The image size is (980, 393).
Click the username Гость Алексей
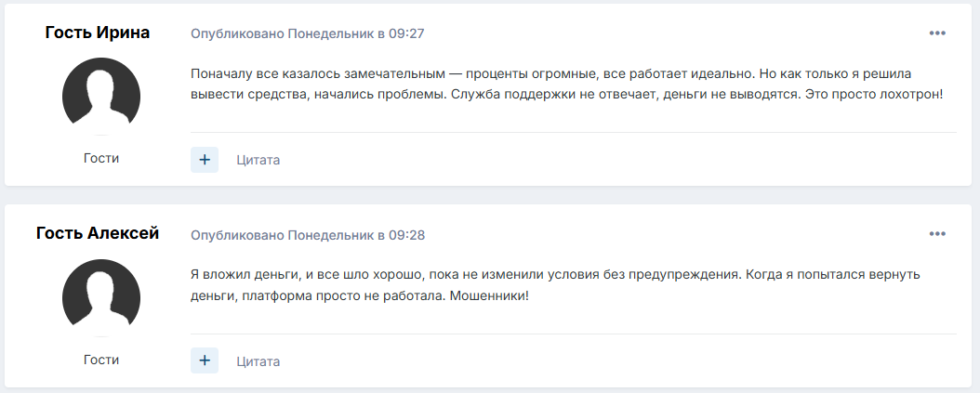pos(98,233)
